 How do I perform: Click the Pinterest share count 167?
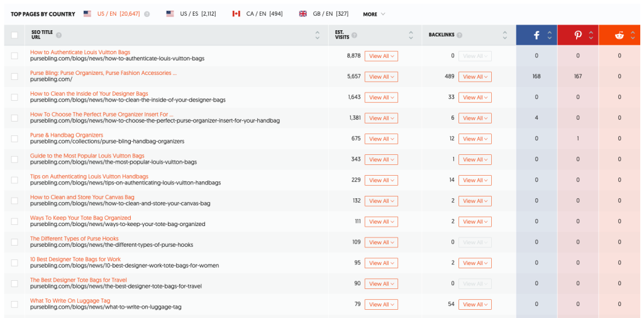click(x=578, y=77)
